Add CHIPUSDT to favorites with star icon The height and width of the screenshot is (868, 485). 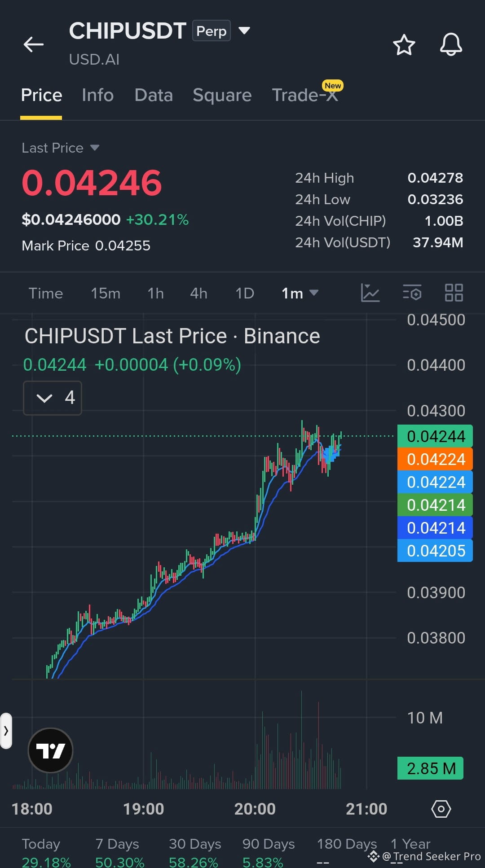click(x=404, y=44)
